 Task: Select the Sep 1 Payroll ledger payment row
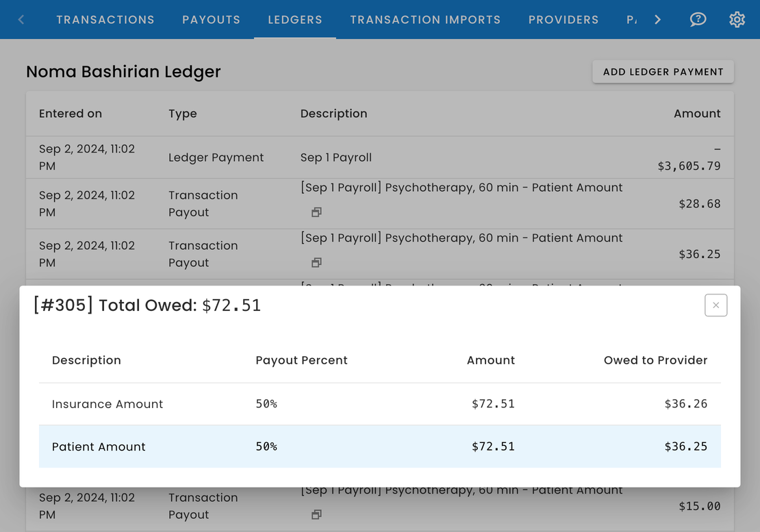coord(379,157)
